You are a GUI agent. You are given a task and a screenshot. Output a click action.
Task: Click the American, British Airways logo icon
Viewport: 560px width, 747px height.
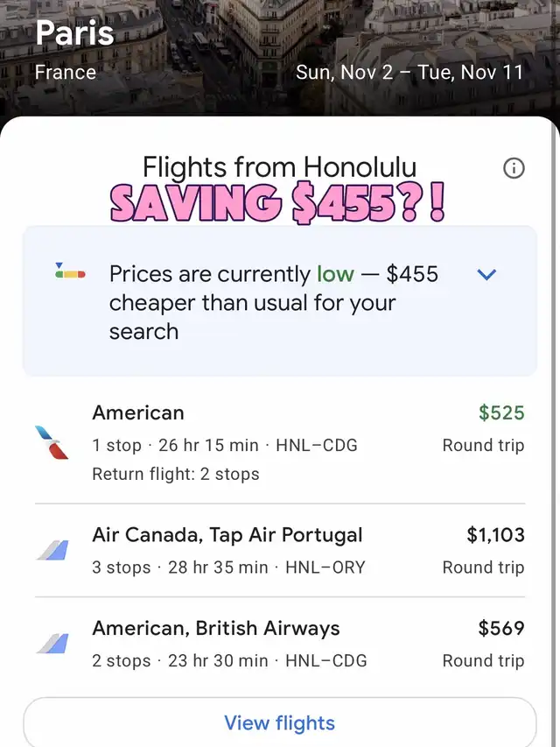click(x=52, y=644)
